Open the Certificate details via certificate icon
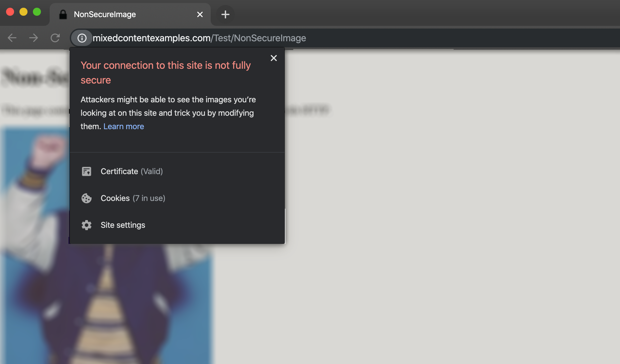Viewport: 620px width, 364px height. coord(87,171)
